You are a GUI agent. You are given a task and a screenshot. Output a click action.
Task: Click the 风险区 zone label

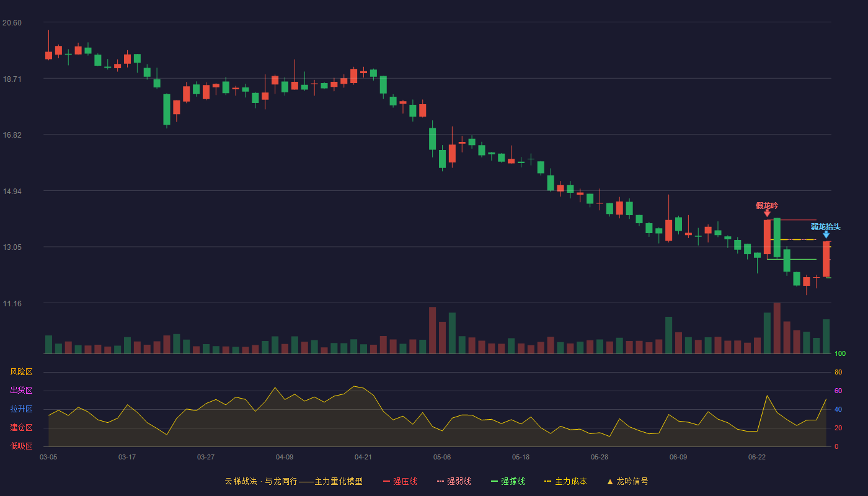(21, 372)
